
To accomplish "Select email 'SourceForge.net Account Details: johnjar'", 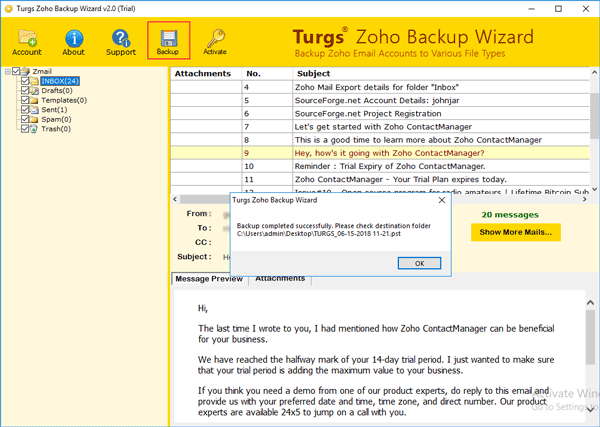I will click(380, 101).
